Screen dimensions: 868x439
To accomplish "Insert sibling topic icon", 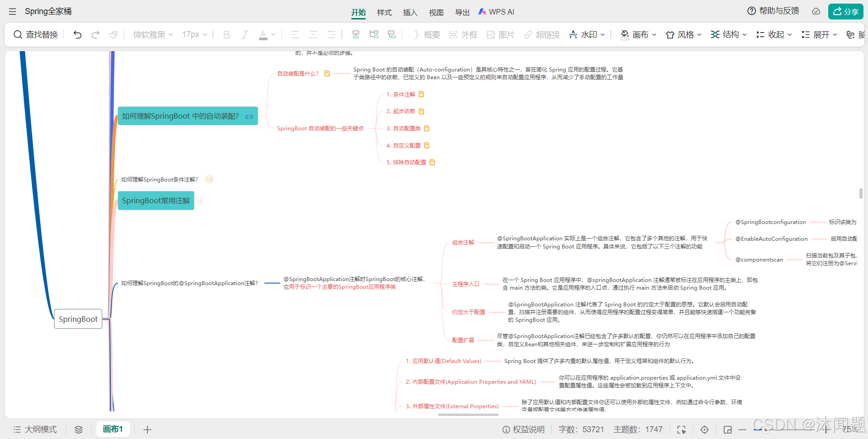I will point(356,34).
